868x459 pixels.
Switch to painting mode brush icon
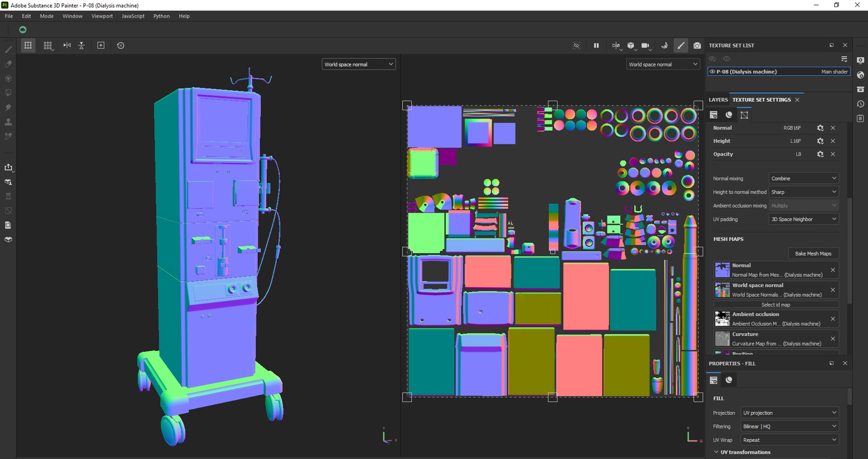point(681,45)
